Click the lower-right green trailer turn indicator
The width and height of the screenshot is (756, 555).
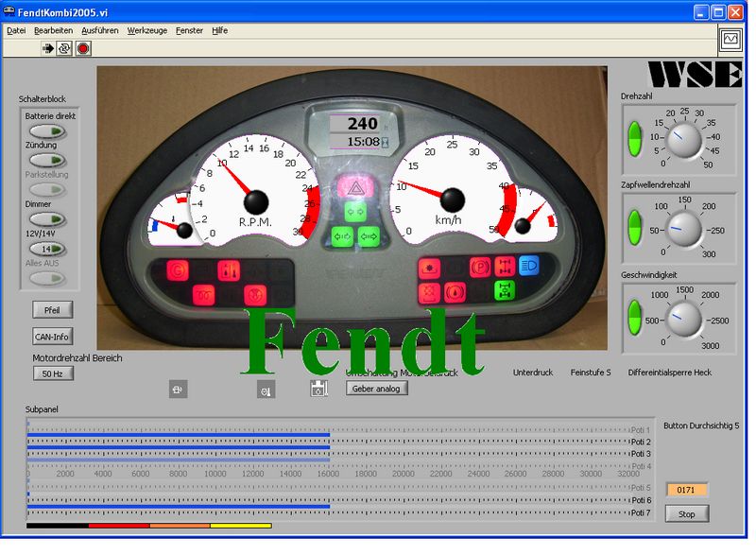[x=369, y=236]
